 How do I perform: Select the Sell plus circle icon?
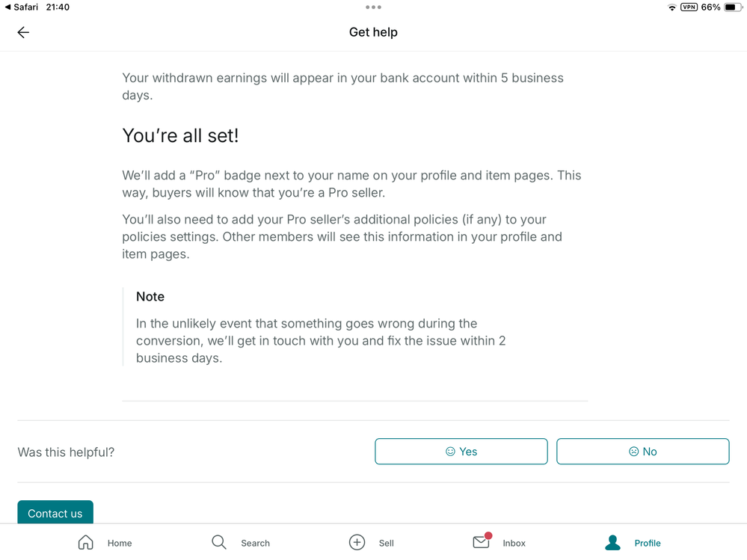[x=357, y=542]
